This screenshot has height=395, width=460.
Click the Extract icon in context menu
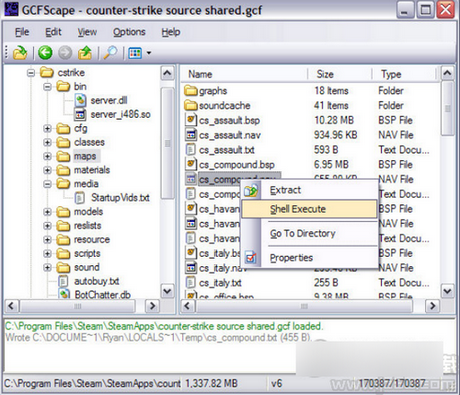point(251,190)
